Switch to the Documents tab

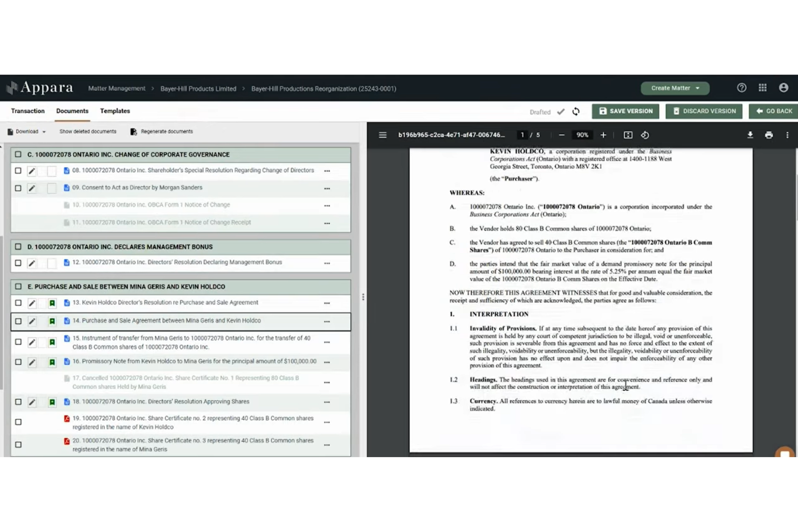click(x=72, y=111)
